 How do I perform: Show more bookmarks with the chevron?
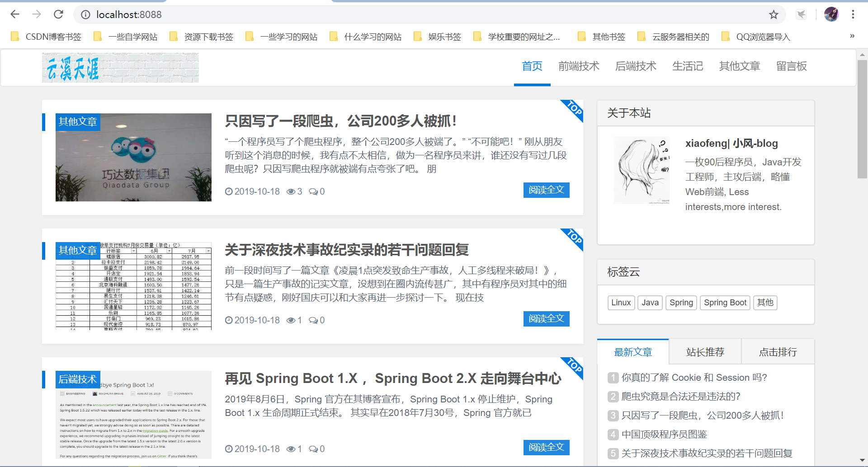[x=852, y=36]
